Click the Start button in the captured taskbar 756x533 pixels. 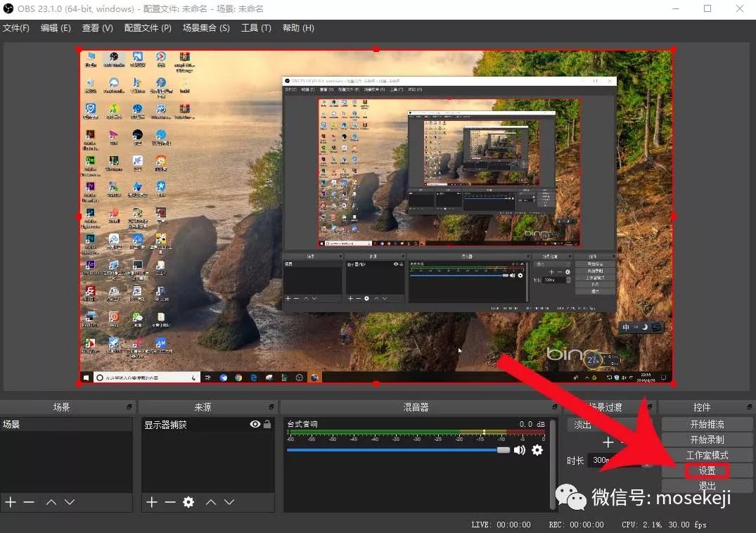click(x=86, y=378)
